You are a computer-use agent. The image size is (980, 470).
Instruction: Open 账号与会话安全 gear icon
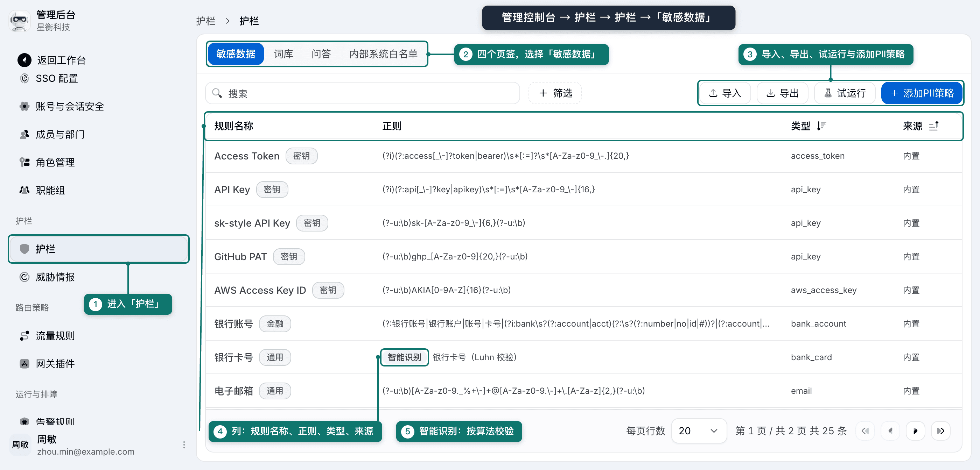tap(24, 106)
